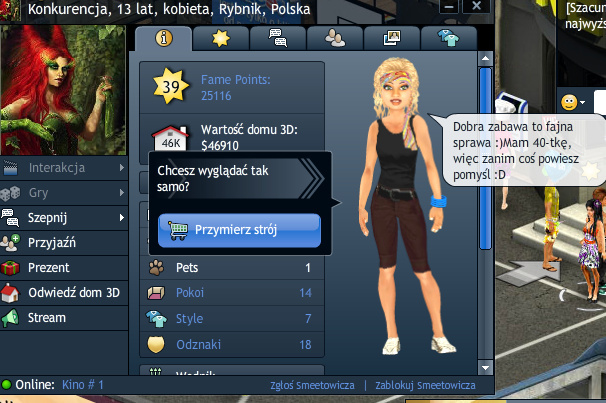Viewport: 606px width, 403px height.
Task: Open the photos tab
Action: (392, 38)
